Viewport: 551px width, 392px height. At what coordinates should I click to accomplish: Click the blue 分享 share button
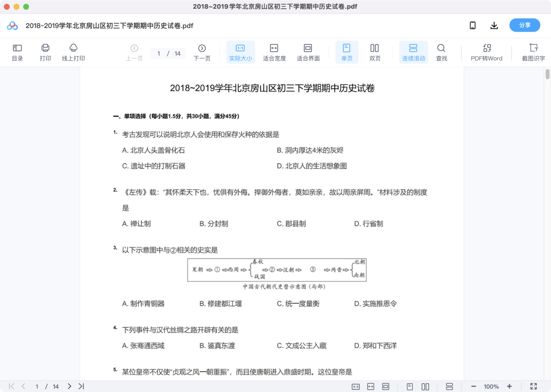click(x=524, y=26)
